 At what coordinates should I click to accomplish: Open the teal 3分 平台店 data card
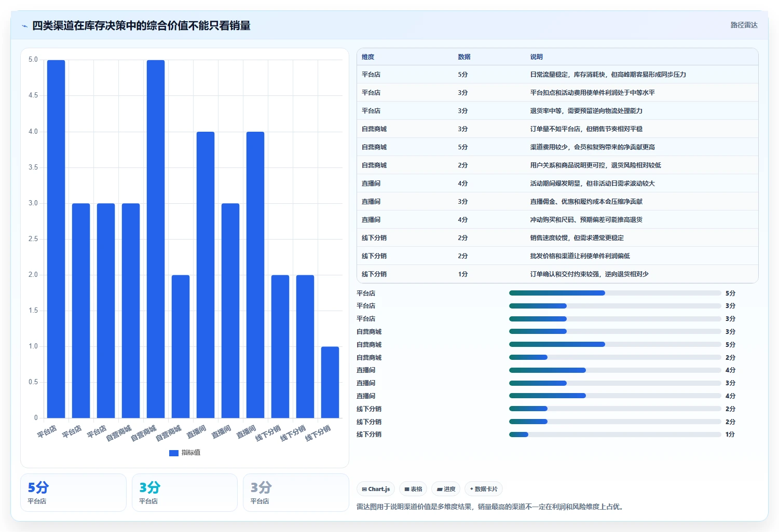coord(185,493)
